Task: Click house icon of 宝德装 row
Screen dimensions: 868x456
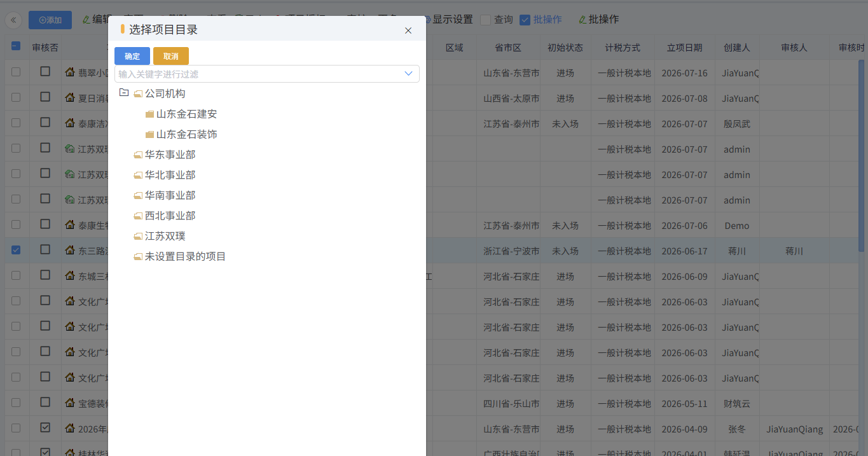Action: (70, 403)
